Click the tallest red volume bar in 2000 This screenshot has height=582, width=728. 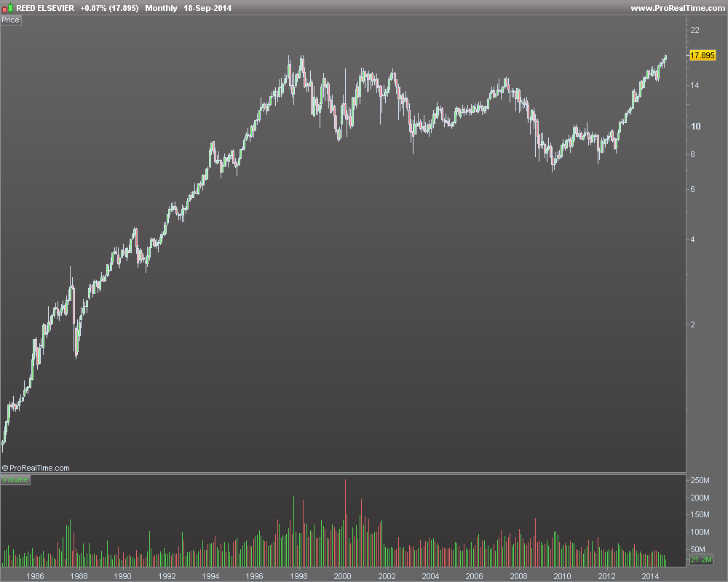click(345, 522)
